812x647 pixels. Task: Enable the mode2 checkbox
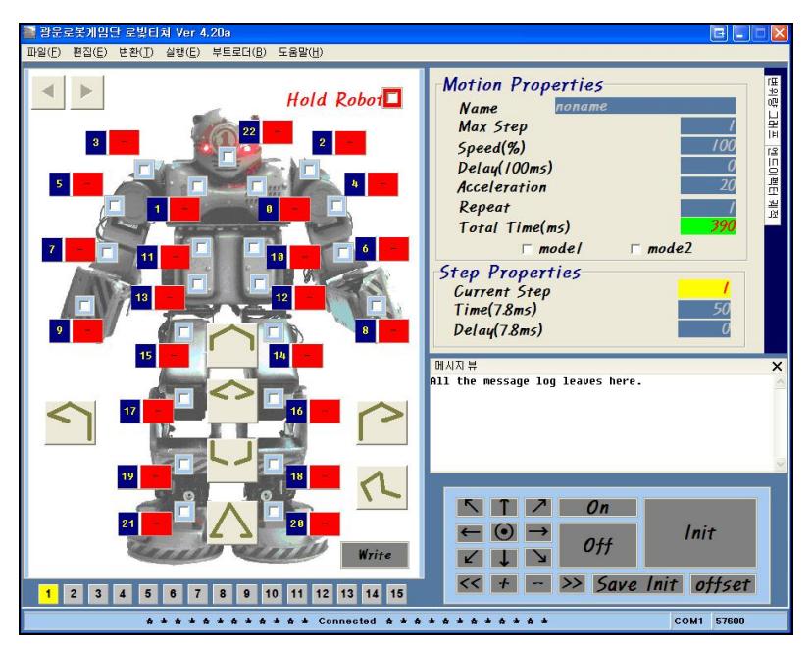click(635, 249)
